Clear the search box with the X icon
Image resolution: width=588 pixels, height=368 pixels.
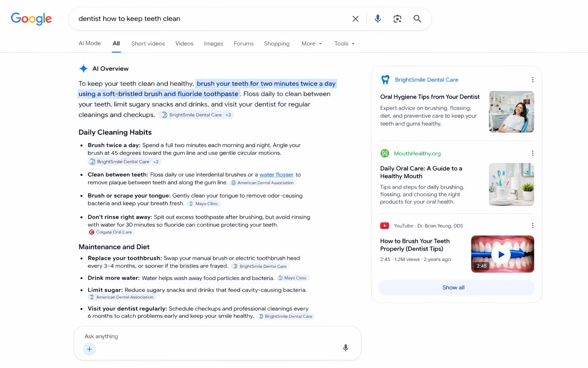(x=355, y=19)
